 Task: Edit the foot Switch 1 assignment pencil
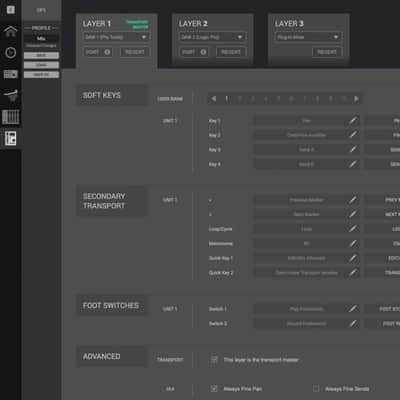coord(353,309)
